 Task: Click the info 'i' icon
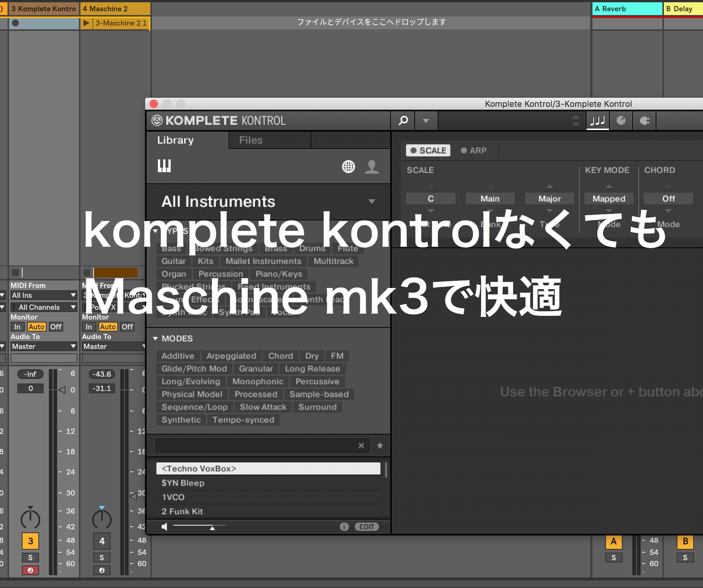point(344,527)
